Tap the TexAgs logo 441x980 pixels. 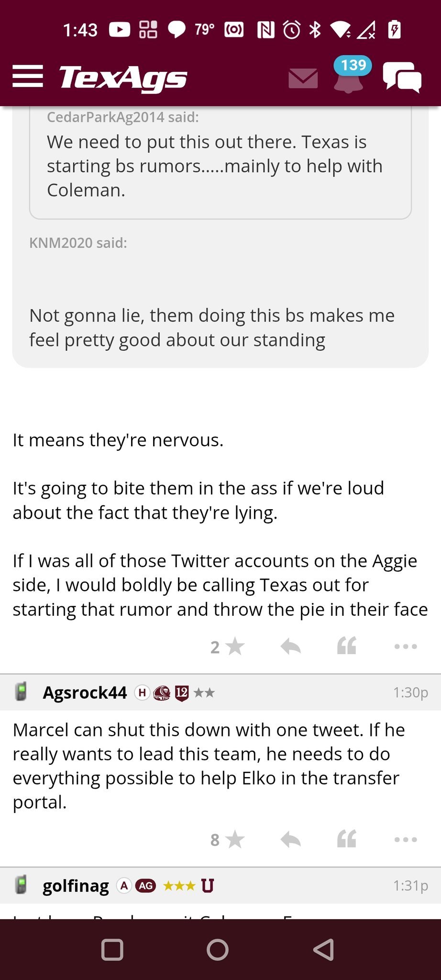pyautogui.click(x=123, y=78)
